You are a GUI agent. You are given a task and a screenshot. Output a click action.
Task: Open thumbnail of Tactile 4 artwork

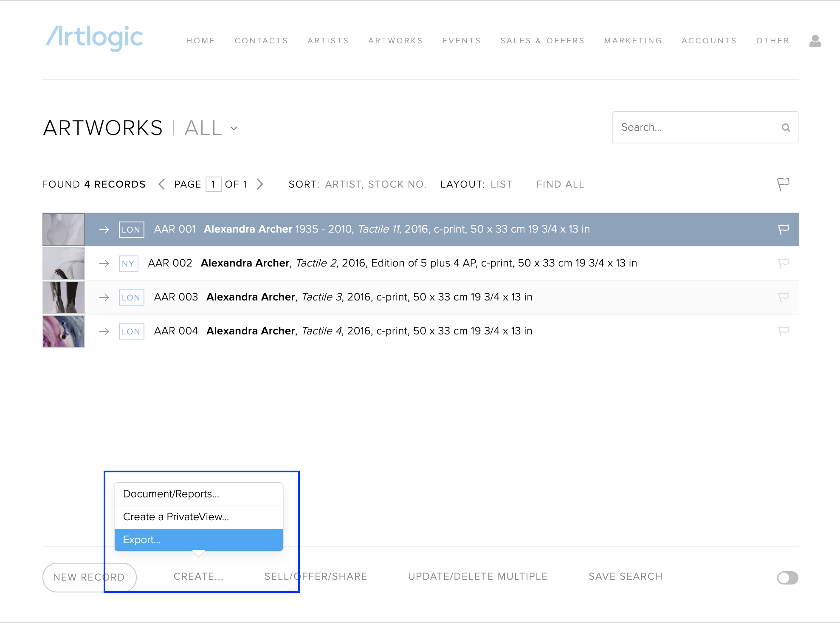coord(64,331)
